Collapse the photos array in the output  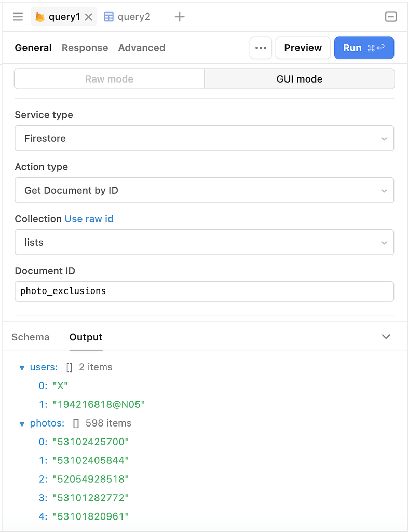[21, 423]
